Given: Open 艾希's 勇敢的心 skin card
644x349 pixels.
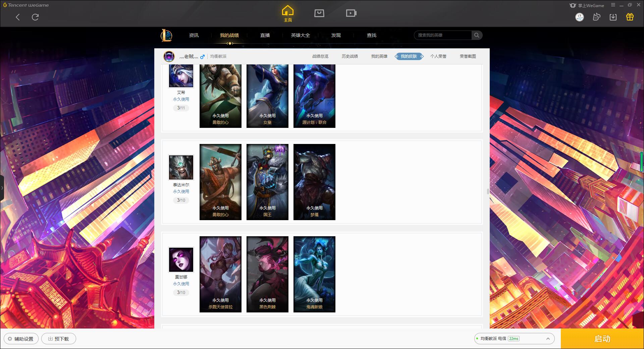Looking at the screenshot, I should (x=220, y=96).
